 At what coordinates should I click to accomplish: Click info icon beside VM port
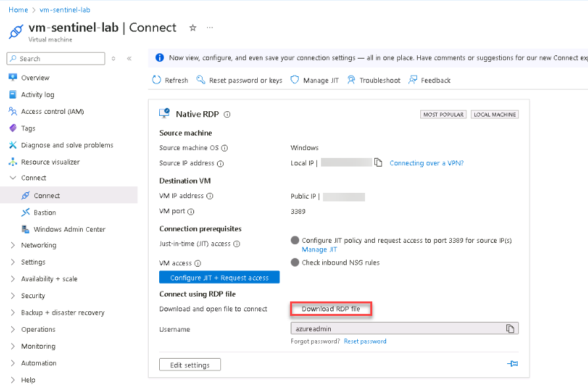[x=191, y=212]
